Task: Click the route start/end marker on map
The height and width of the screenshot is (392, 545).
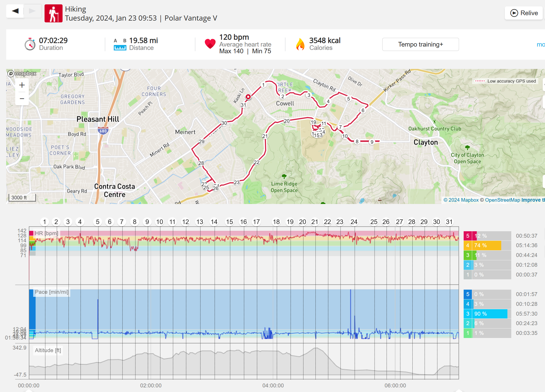Action: coord(248,97)
